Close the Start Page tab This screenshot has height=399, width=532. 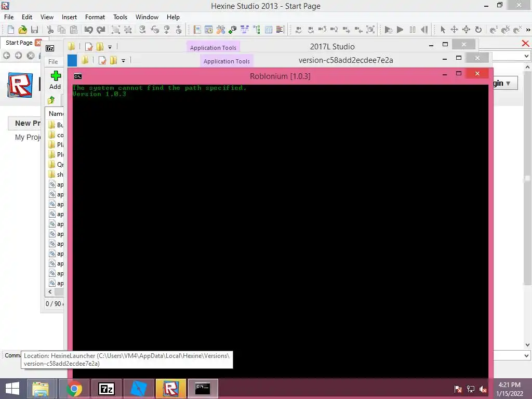(x=38, y=43)
